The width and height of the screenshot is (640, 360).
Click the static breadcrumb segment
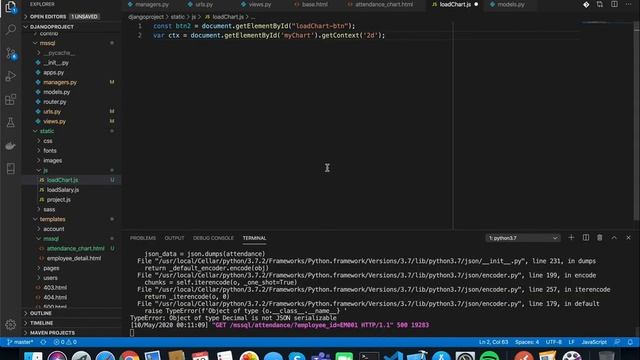pos(178,17)
